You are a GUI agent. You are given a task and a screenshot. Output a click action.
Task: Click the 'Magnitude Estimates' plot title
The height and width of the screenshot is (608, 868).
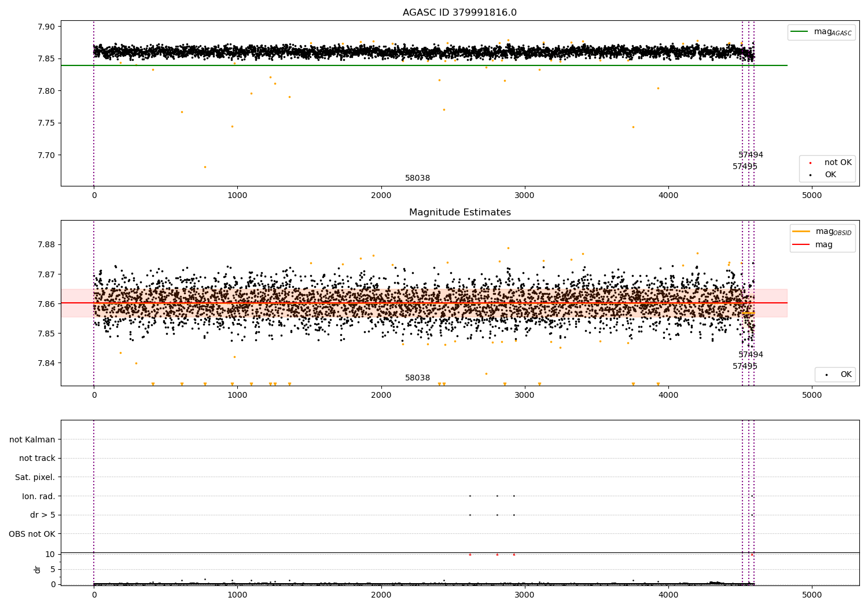click(x=459, y=213)
